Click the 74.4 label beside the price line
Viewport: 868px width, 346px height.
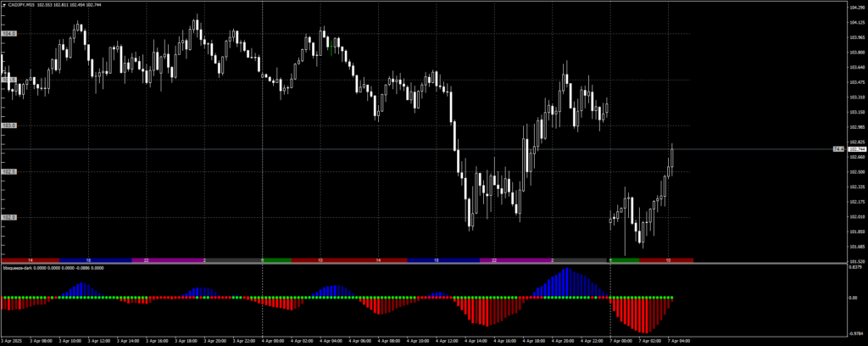point(838,149)
